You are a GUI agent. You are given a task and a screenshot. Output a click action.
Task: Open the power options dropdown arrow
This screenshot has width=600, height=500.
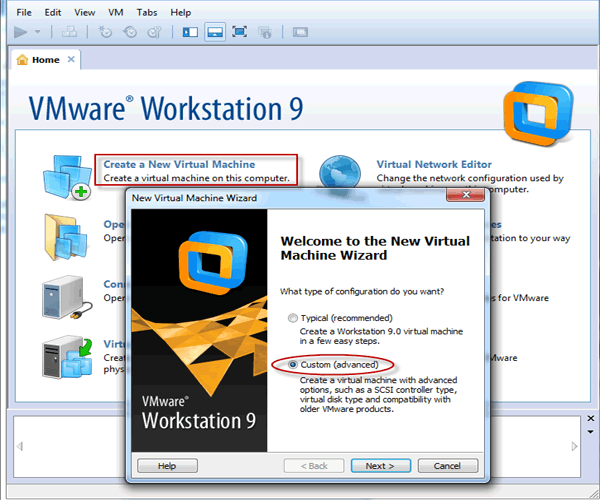tap(38, 32)
